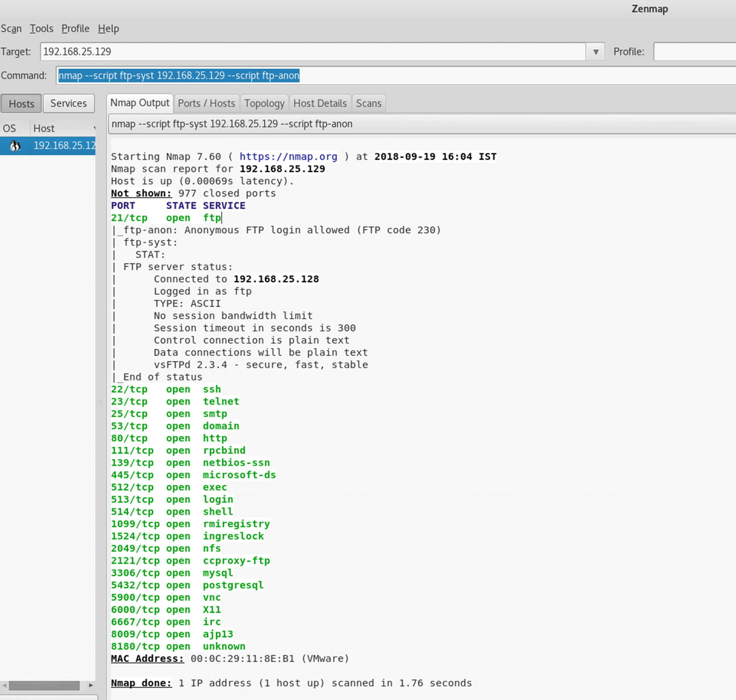Show the Host Details tab

point(320,103)
